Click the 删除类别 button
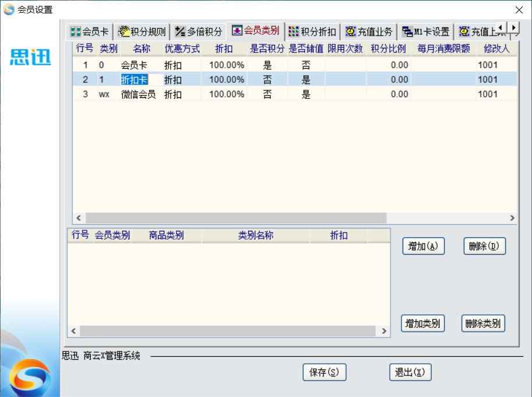 (483, 324)
